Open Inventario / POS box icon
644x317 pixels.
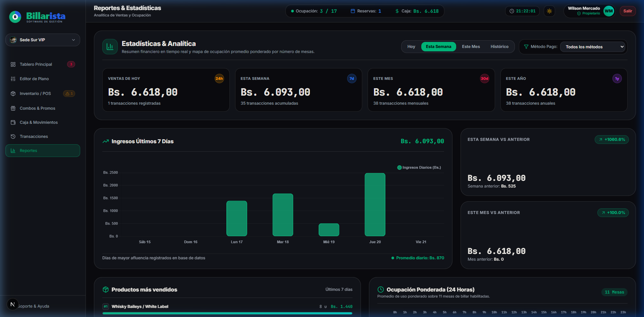point(13,94)
